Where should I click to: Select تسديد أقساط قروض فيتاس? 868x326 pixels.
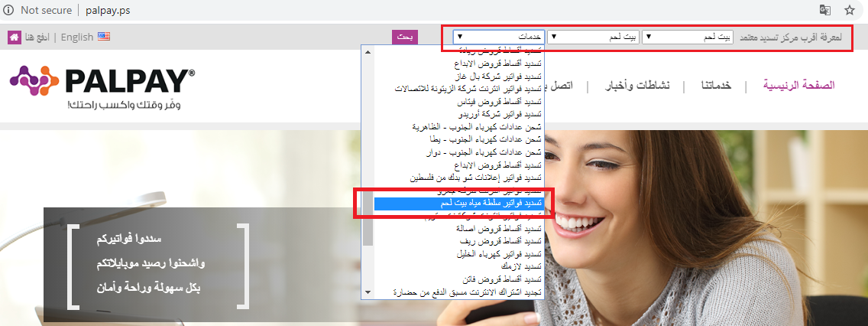[x=459, y=102]
